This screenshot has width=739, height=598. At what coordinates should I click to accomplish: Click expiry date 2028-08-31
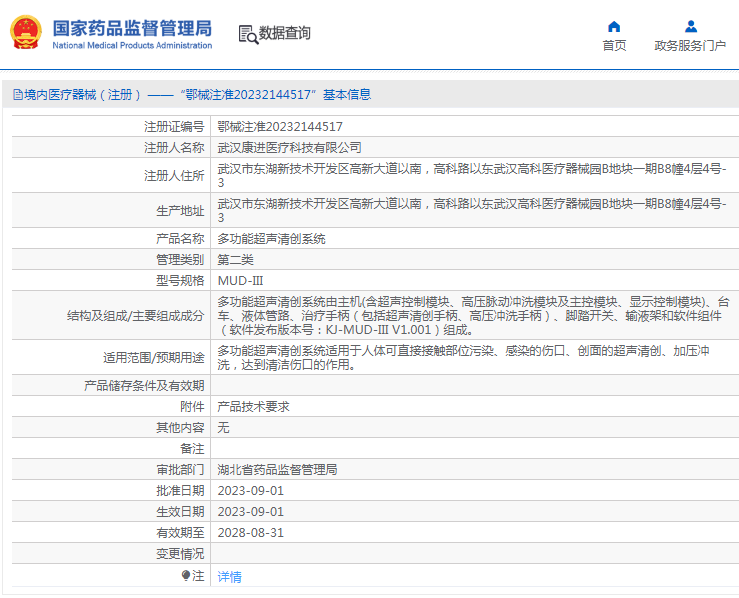click(x=251, y=532)
